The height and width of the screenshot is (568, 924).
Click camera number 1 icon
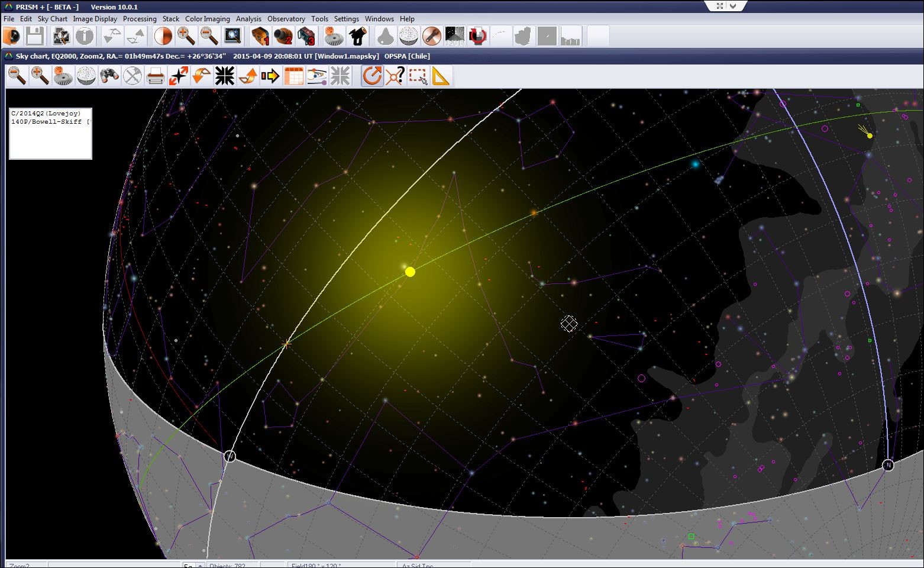tap(260, 37)
